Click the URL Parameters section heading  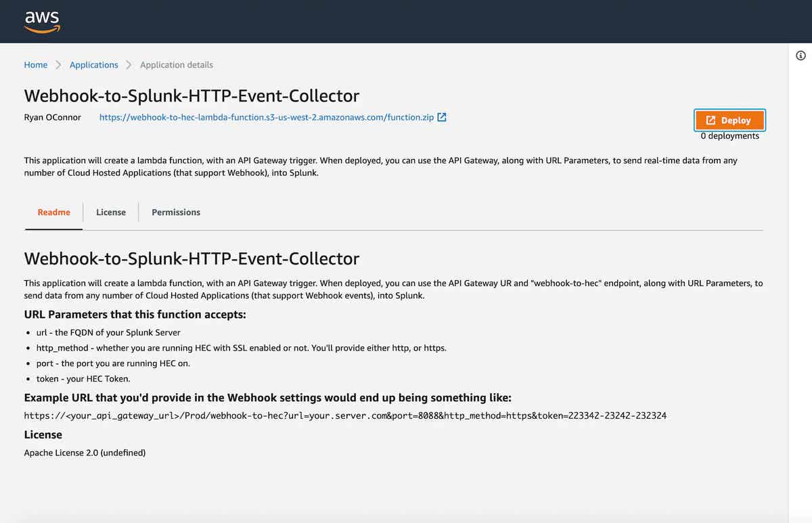(135, 315)
